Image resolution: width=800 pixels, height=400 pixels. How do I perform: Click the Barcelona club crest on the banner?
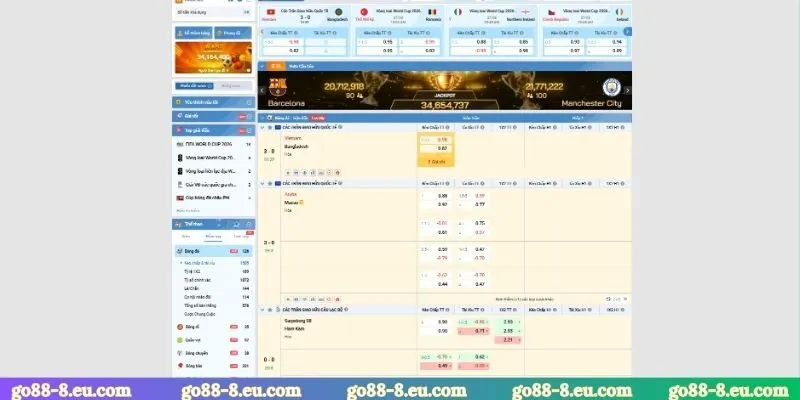click(278, 88)
